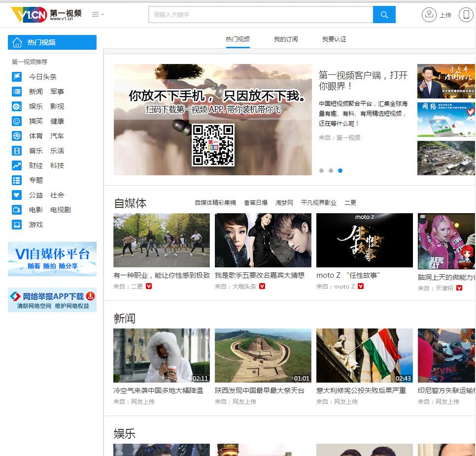Viewport: 476px width, 456px height.
Task: Click the filmstrip icon beside 音乐
Action: (x=17, y=151)
